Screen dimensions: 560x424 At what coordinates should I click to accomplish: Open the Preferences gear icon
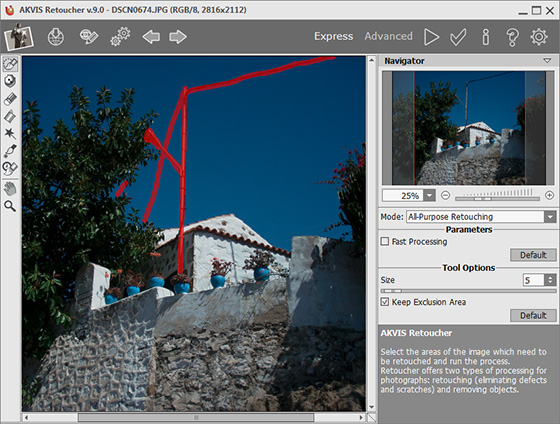(x=539, y=36)
